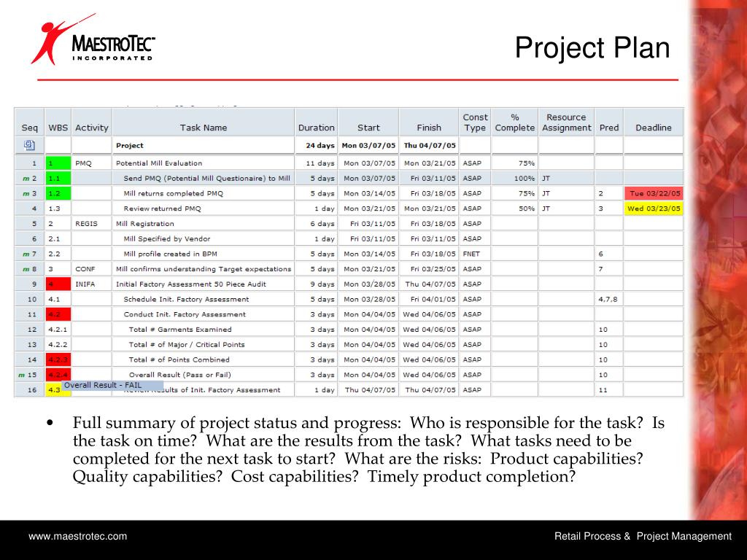
Task: Click the red WBS 4.2.4 status cell
Action: click(58, 375)
